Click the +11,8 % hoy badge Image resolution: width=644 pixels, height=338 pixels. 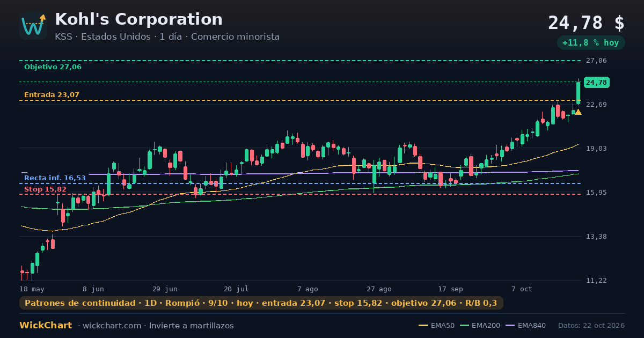590,43
